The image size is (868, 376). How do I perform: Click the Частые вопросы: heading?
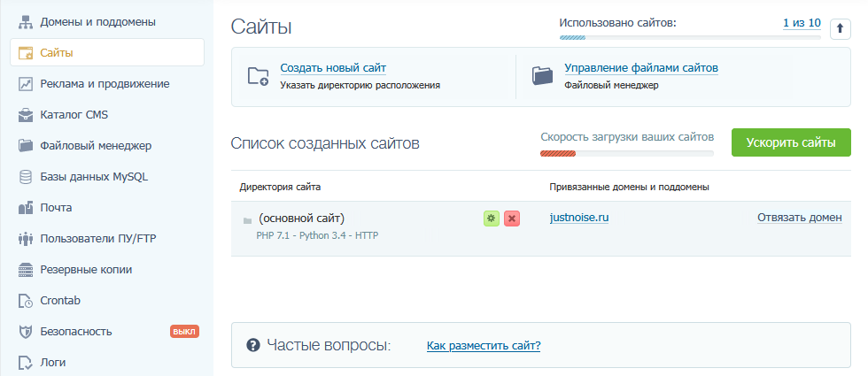point(329,346)
